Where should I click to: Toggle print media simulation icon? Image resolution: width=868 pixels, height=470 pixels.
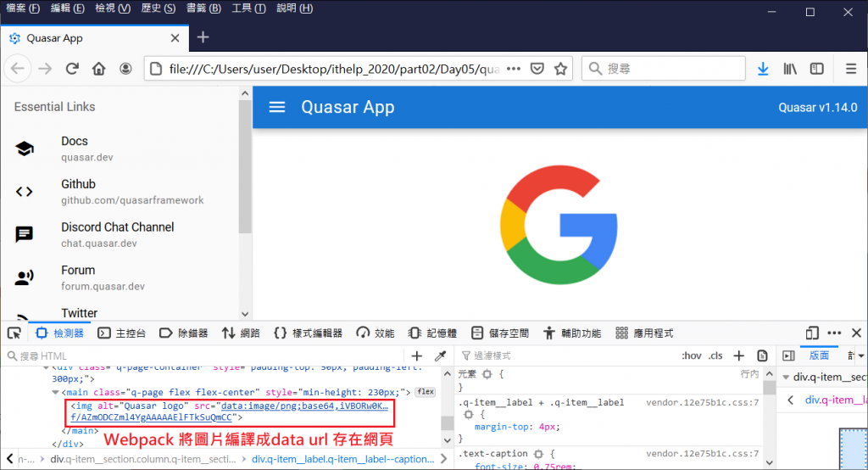(x=762, y=355)
